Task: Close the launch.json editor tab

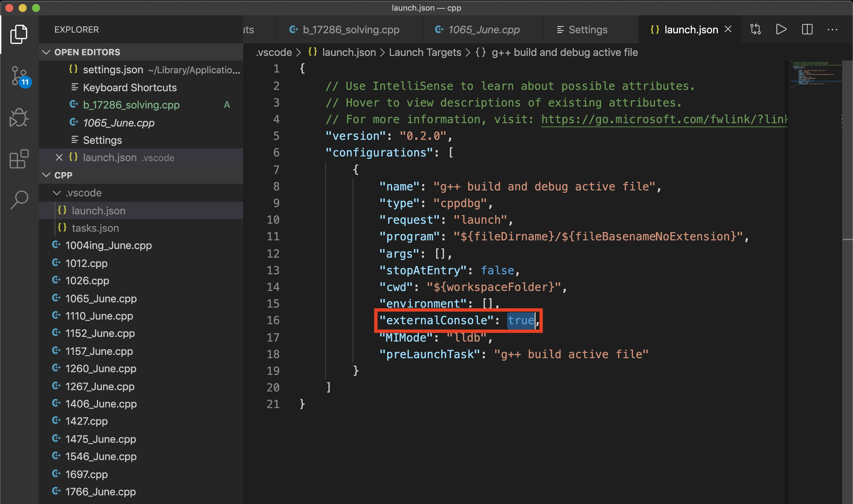Action: click(728, 30)
